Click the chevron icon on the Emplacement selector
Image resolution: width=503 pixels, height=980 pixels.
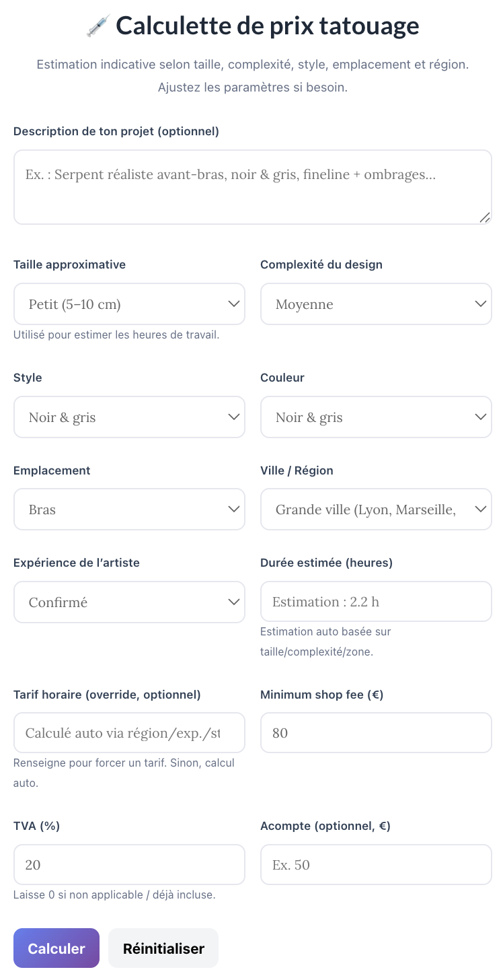(x=233, y=510)
